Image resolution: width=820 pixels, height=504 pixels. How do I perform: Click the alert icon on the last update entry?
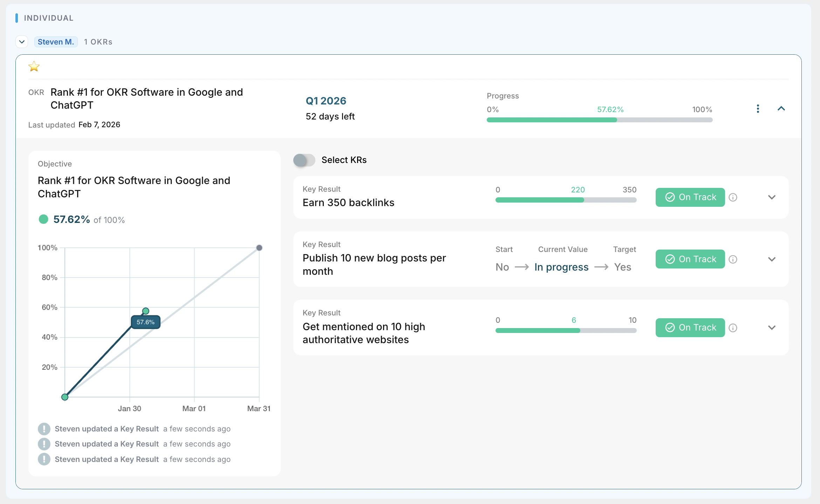pyautogui.click(x=44, y=459)
